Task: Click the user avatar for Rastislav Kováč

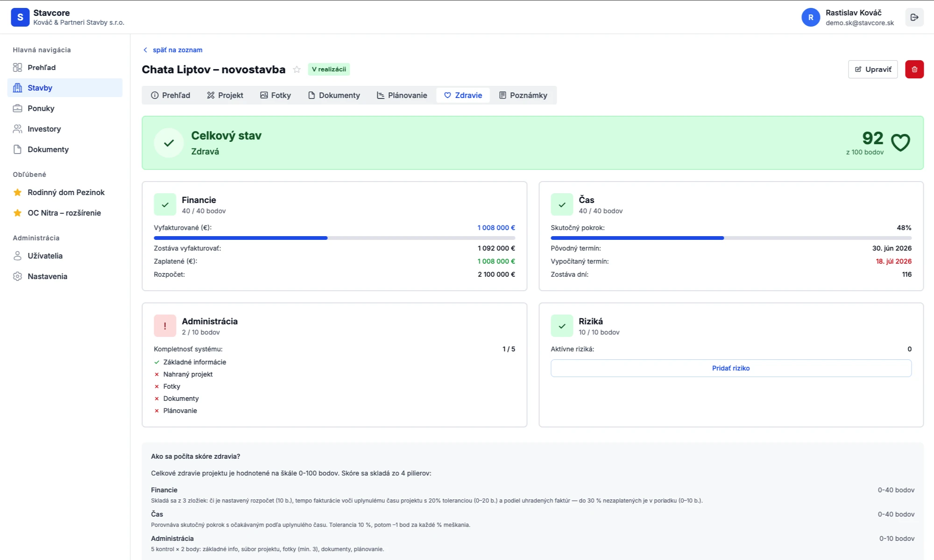Action: [811, 17]
